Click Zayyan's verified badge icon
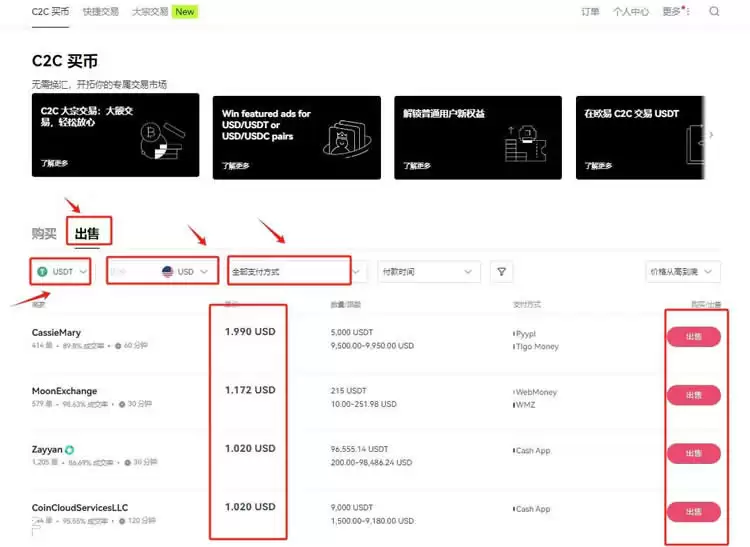Viewport: 750px width, 547px height. coord(70,450)
